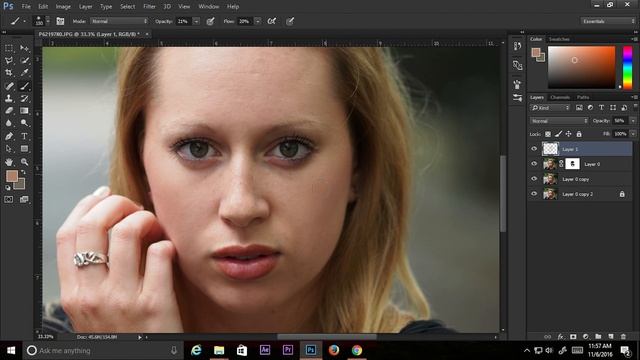Toggle visibility of Layer 0 copy
This screenshot has height=360, width=640.
tap(534, 179)
